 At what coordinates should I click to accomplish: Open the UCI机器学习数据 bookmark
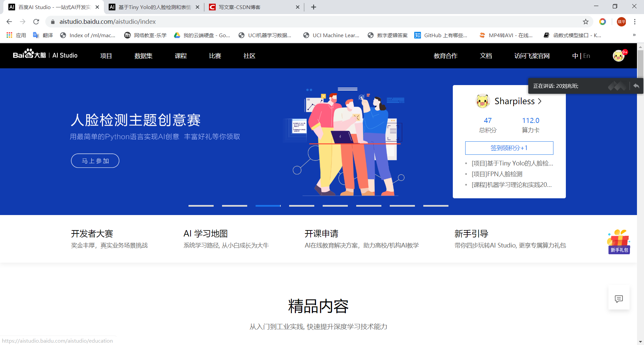(265, 35)
